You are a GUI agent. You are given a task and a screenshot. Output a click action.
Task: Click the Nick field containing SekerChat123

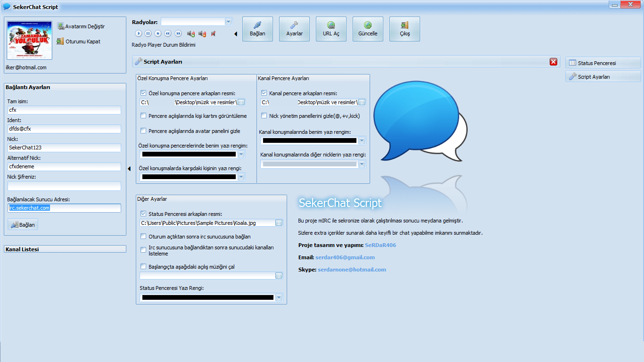(x=64, y=148)
